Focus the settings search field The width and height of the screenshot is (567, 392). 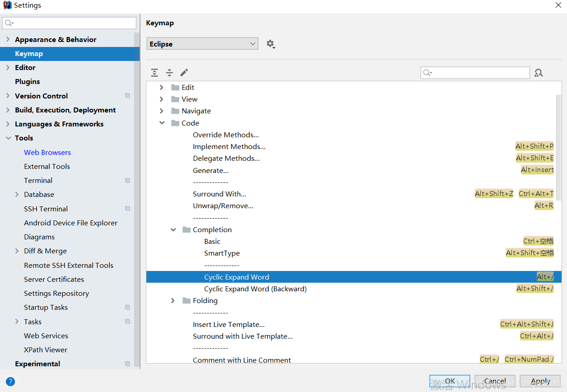69,23
